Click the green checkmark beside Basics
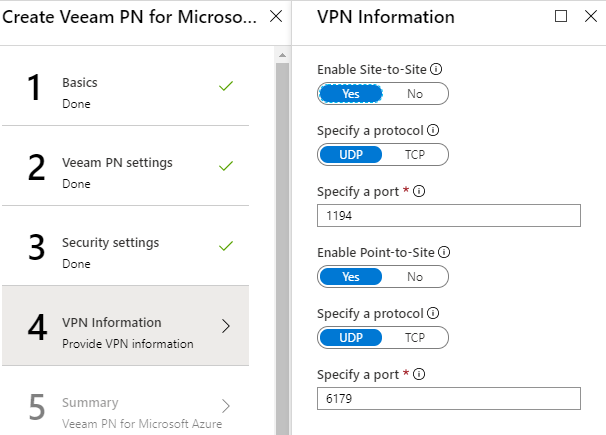The image size is (606, 435). coord(226,86)
